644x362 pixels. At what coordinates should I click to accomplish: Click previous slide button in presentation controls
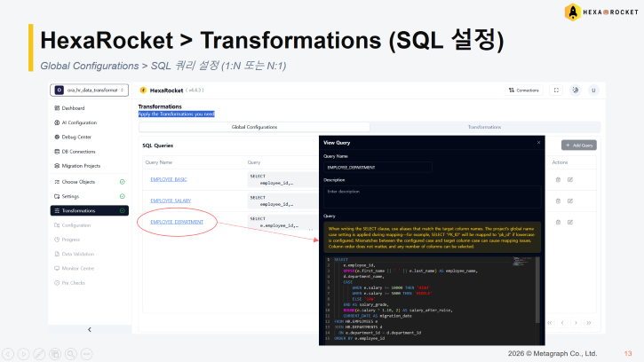point(8,354)
